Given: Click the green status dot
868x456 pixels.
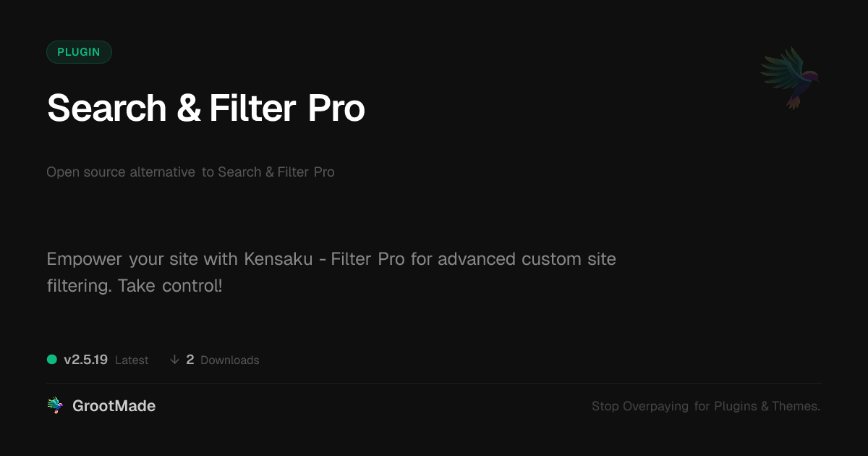Looking at the screenshot, I should [x=52, y=359].
